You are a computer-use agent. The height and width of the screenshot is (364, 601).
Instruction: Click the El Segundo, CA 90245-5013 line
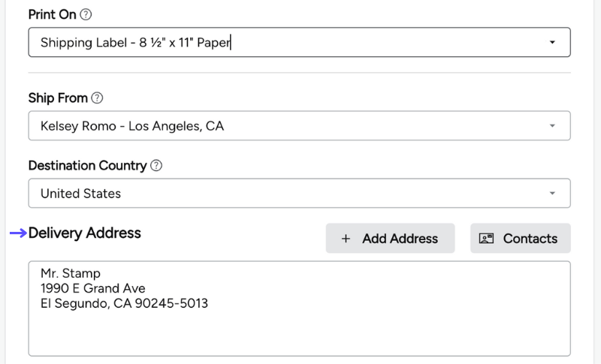(x=124, y=303)
